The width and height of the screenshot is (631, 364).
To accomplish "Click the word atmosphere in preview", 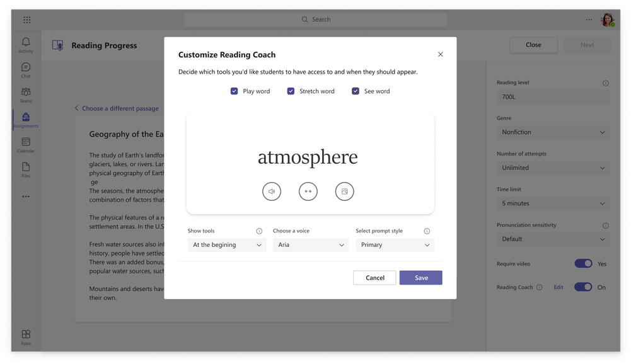I will coord(308,157).
